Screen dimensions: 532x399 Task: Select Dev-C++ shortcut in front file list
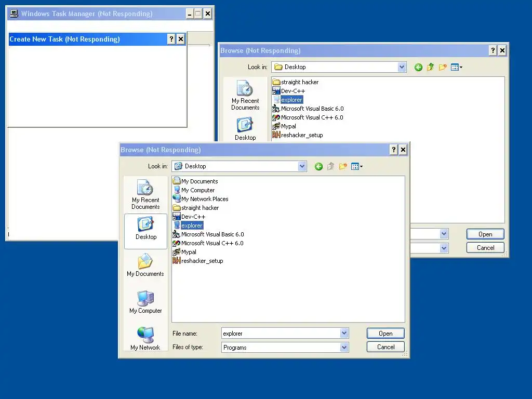point(189,217)
